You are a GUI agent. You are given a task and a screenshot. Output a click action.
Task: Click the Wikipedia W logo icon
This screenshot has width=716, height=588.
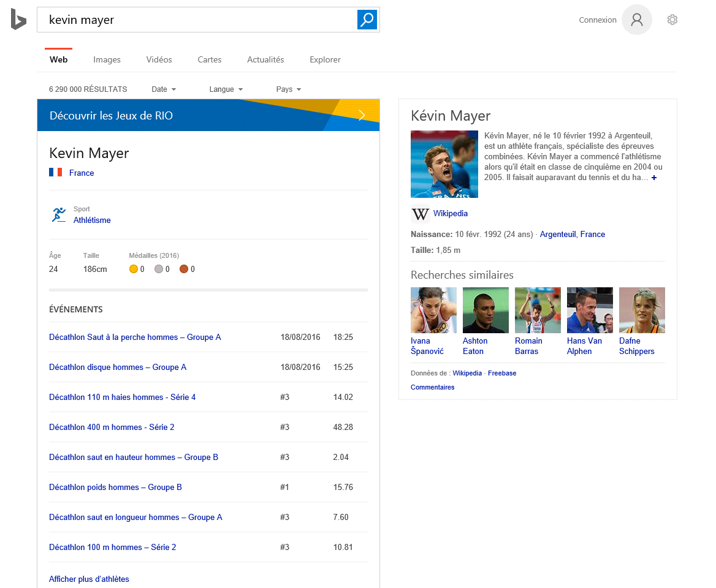[420, 214]
